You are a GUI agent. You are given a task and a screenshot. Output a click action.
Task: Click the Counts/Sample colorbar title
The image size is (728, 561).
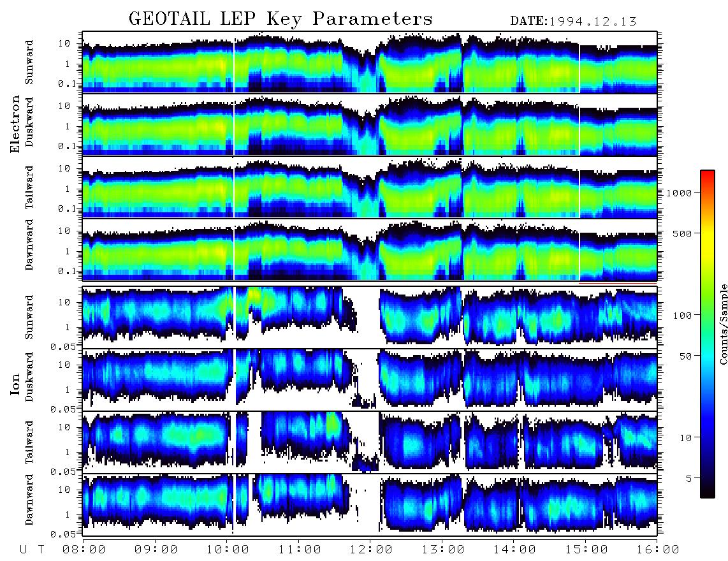(724, 324)
